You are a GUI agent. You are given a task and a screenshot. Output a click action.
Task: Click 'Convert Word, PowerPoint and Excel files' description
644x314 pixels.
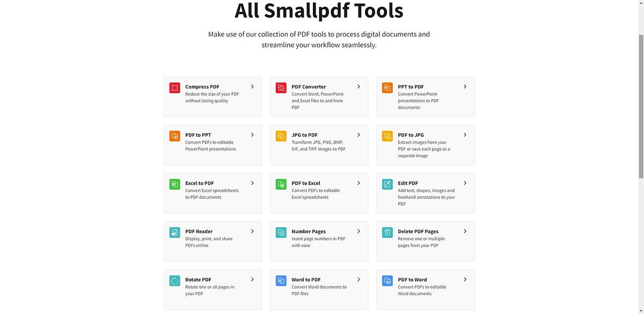(317, 101)
